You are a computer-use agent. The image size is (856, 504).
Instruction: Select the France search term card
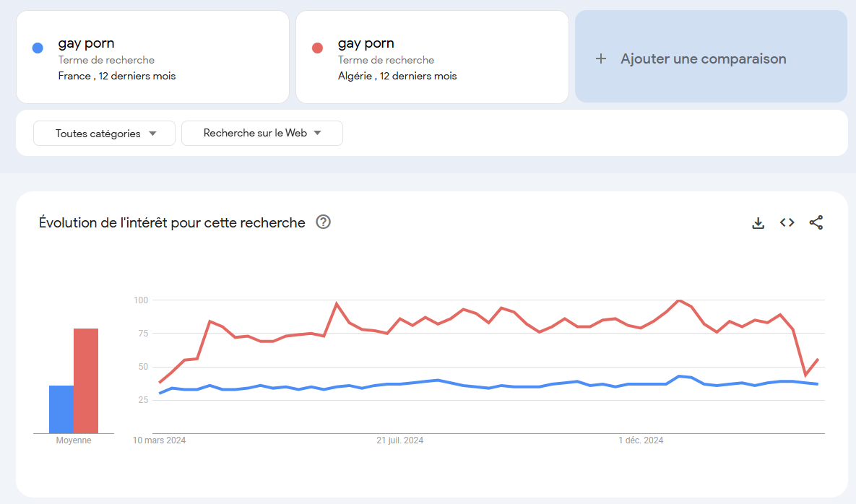(x=153, y=57)
